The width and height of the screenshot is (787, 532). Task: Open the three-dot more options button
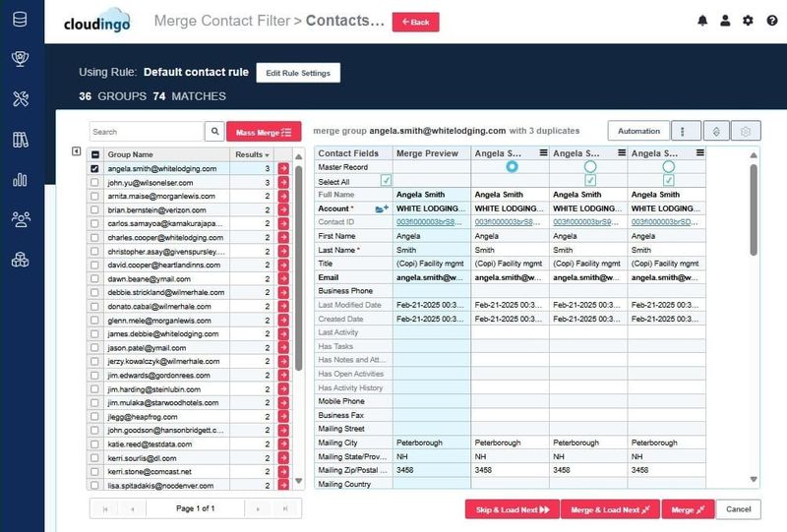pos(686,131)
